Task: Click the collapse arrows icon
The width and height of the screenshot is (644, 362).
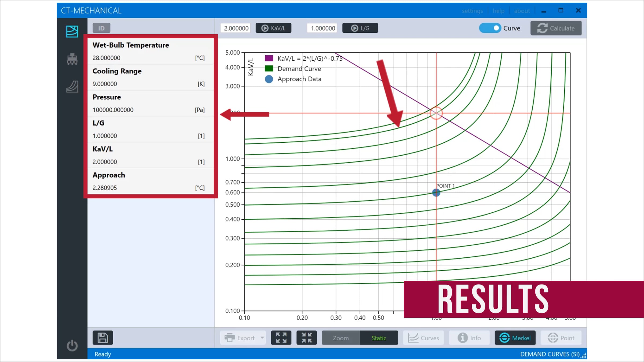Action: click(306, 338)
